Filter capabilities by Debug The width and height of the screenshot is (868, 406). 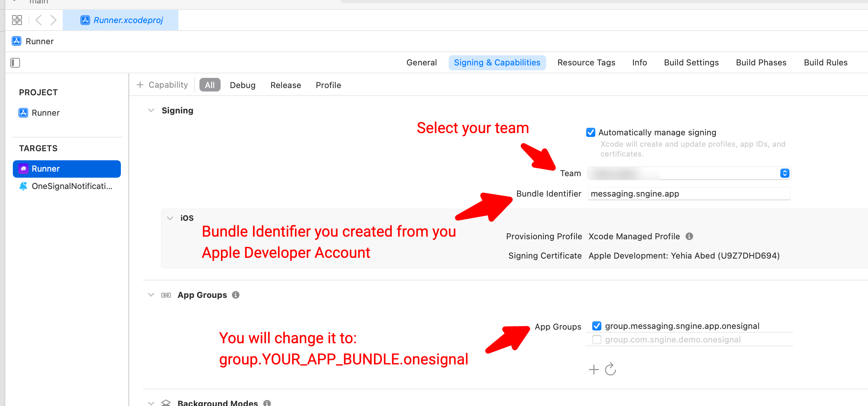242,85
